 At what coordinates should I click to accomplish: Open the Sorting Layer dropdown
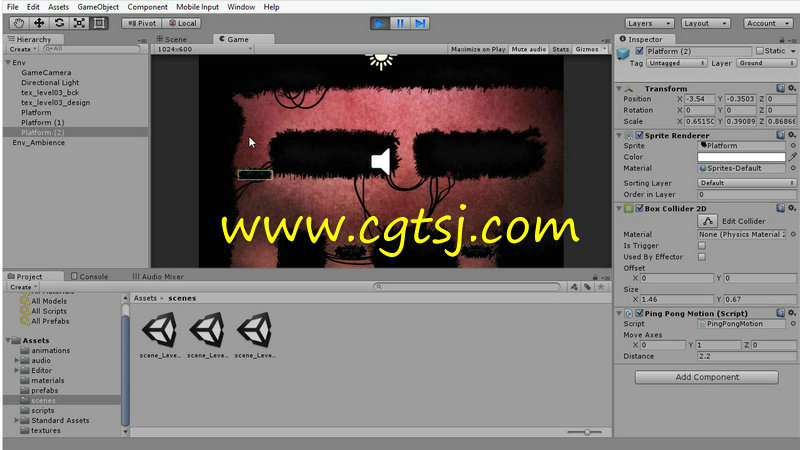746,183
